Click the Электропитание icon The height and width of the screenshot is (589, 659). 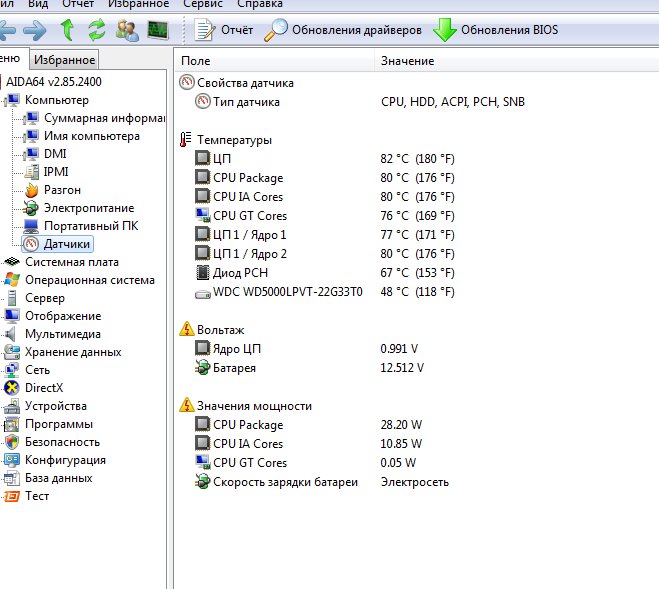pyautogui.click(x=31, y=208)
